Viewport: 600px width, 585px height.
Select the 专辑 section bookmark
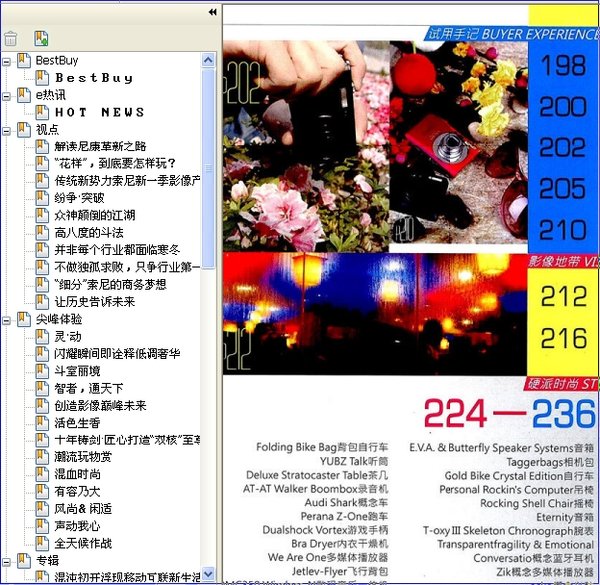point(47,561)
